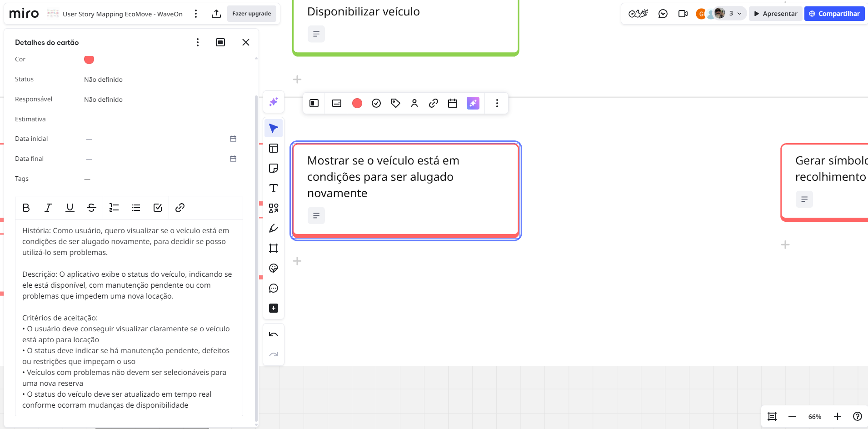Add link from card toolbar

point(434,104)
